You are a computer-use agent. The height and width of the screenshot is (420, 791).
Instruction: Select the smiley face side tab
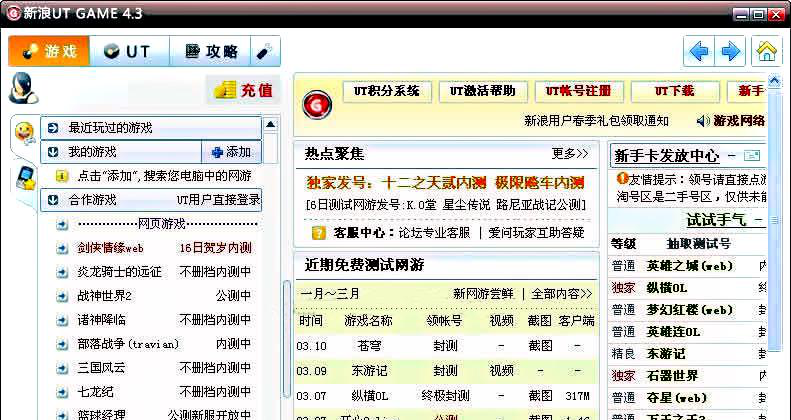click(24, 132)
